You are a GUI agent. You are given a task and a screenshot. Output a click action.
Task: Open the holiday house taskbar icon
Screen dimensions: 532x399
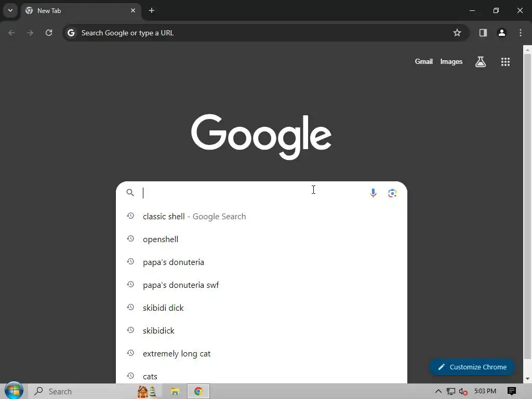coord(147,392)
